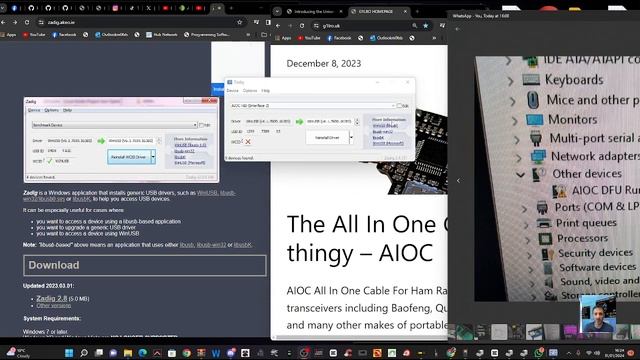
Task: Click the webcam video thumbnail
Action: tap(598, 315)
